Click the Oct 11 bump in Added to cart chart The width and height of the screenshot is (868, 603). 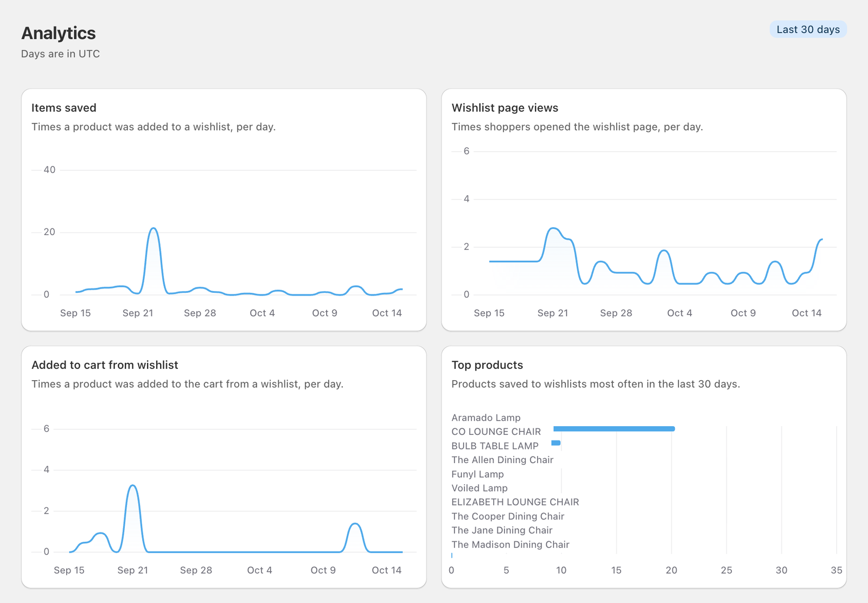(355, 524)
